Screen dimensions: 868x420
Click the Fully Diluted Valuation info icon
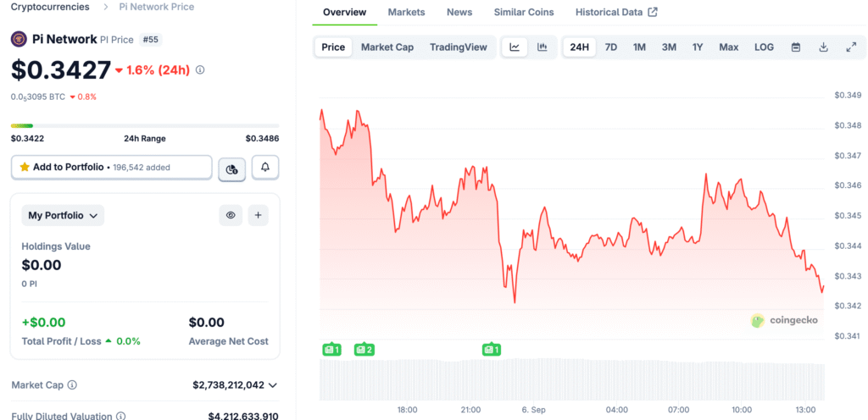[120, 416]
